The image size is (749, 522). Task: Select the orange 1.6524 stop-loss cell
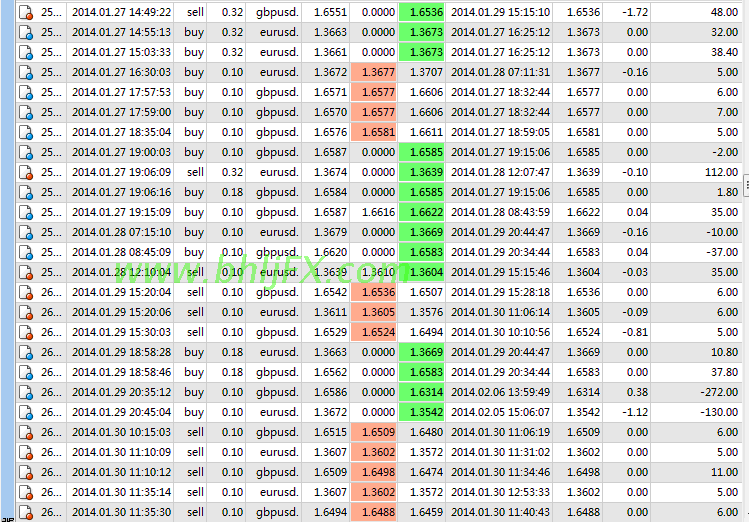pos(373,332)
